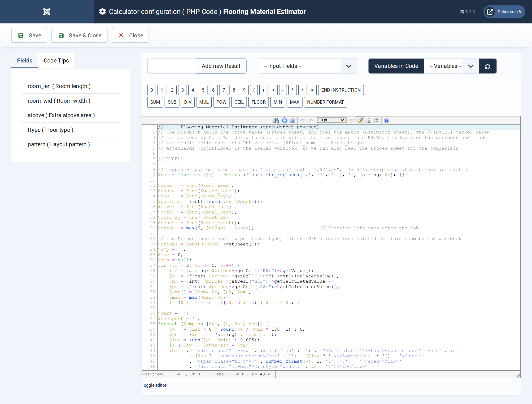The height and width of the screenshot is (404, 532).
Task: Click the MAX function button
Action: [x=295, y=102]
